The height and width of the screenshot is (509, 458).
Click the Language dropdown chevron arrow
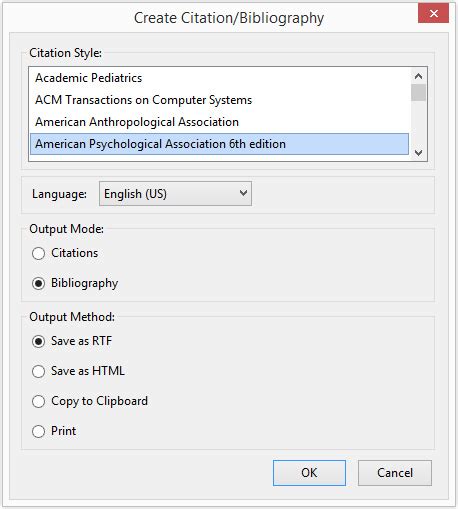[x=243, y=193]
